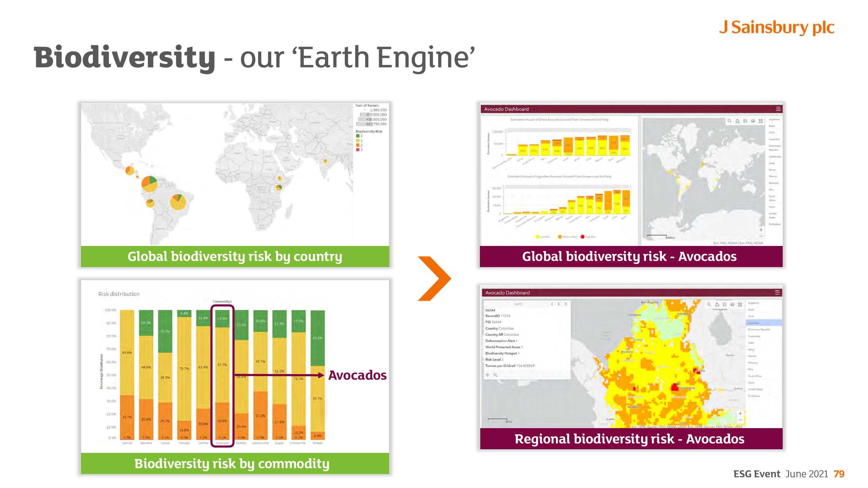Click 'Regional biodiversity risk - Avocados' caption

629,439
